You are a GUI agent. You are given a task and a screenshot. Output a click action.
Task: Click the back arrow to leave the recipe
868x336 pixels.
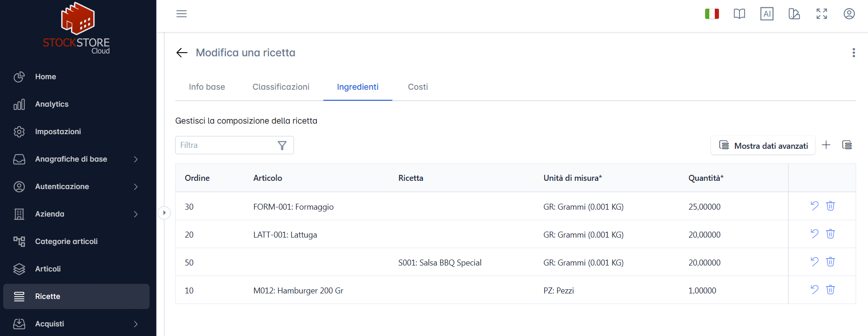pyautogui.click(x=182, y=53)
